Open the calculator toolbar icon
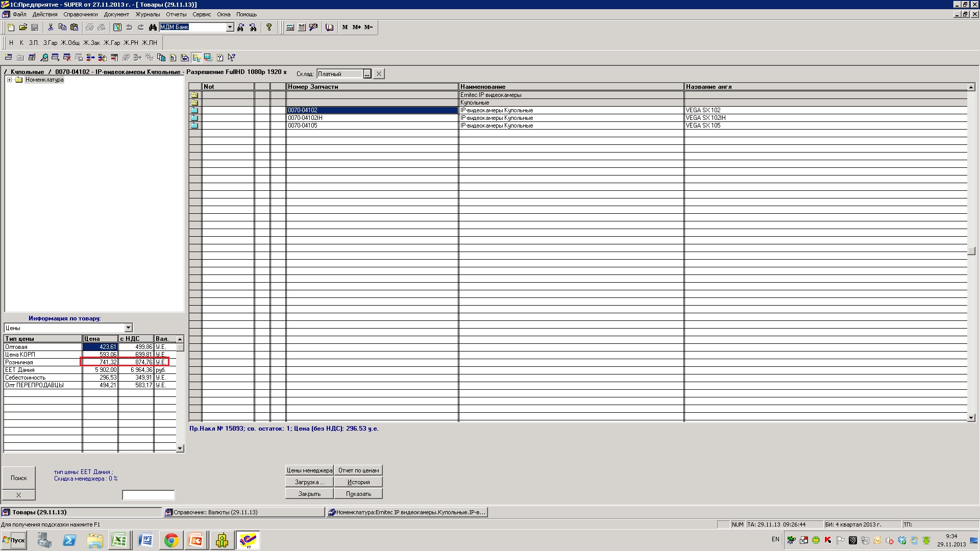Viewport: 980px width, 551px height. pyautogui.click(x=290, y=28)
